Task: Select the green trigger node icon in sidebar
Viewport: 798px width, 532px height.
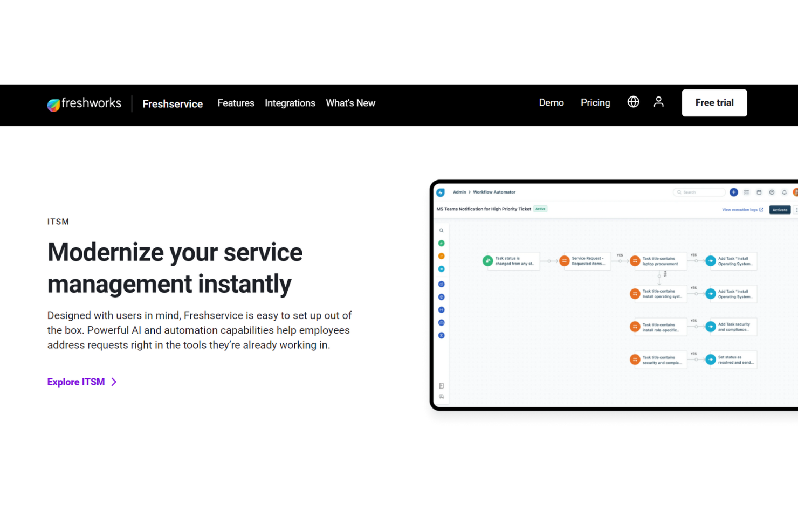Action: coord(441,243)
